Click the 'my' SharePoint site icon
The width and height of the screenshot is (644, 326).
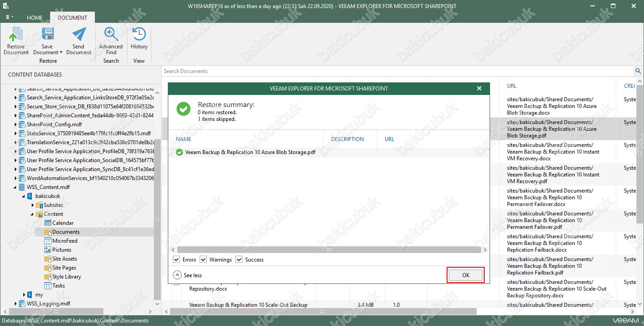(30, 295)
